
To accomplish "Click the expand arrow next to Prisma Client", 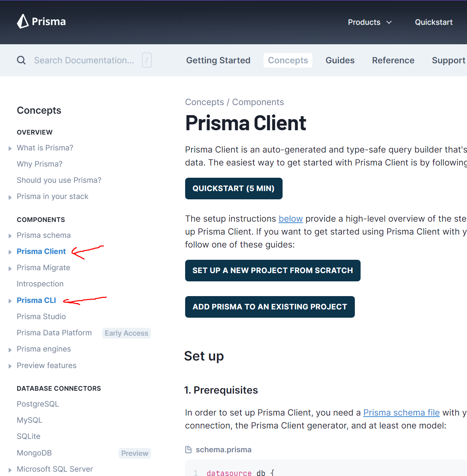I will point(10,252).
